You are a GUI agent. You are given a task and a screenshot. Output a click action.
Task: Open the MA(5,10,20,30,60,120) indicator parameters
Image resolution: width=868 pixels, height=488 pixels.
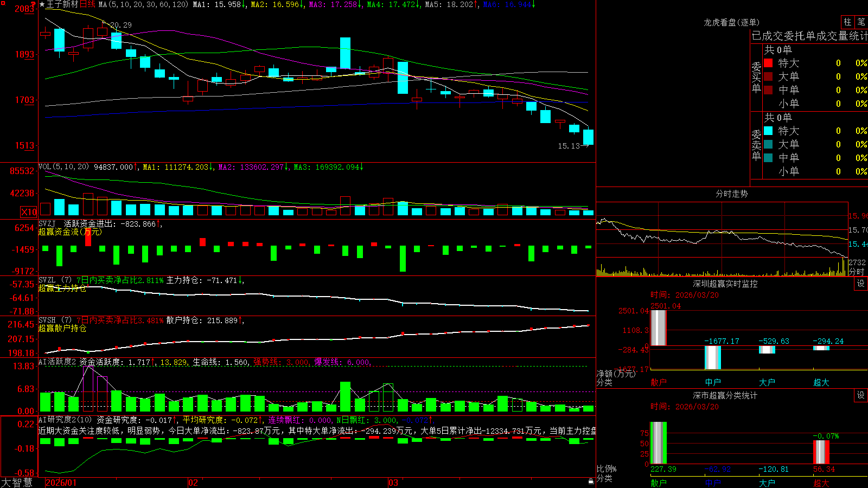pos(144,4)
